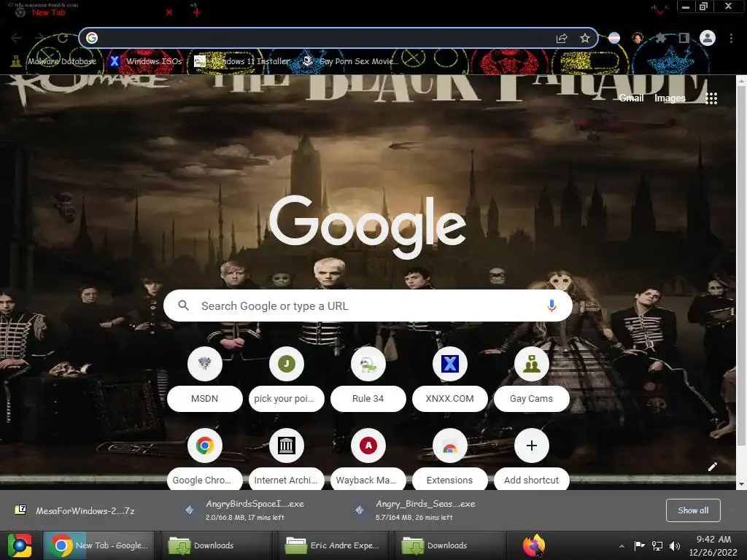The image size is (747, 560).
Task: Open a new tab with plus button
Action: 196,12
